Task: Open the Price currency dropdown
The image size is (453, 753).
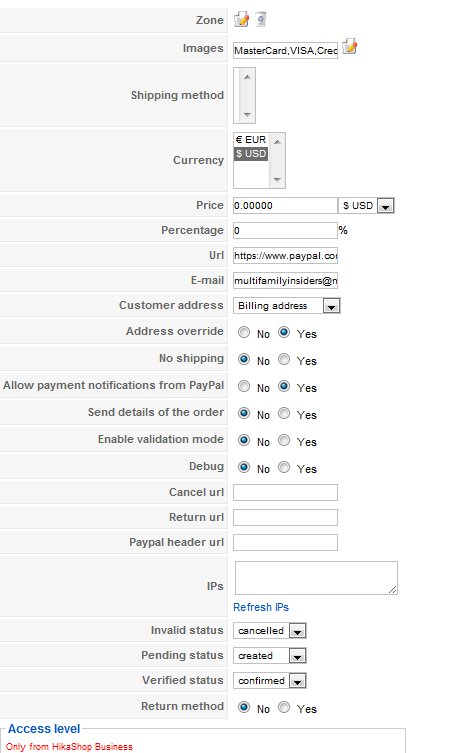Action: 366,206
